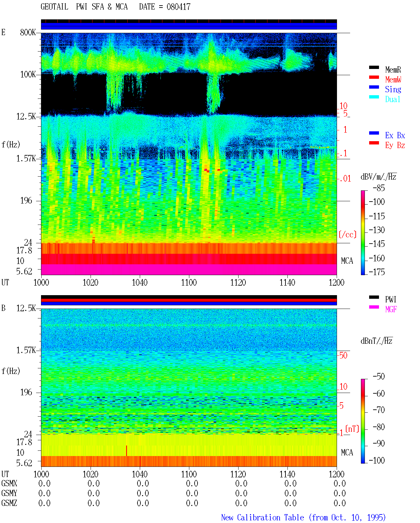Click the blue Sing legend swatch
The width and height of the screenshot is (420, 523).
coord(374,87)
